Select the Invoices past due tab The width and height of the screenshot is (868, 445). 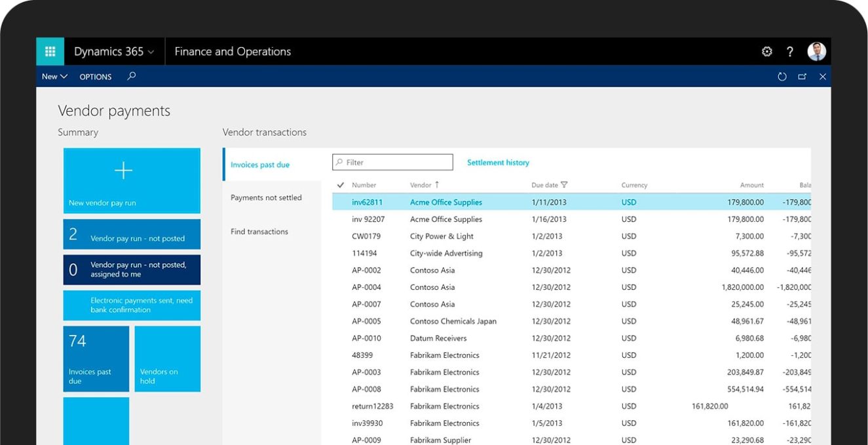coord(272,165)
